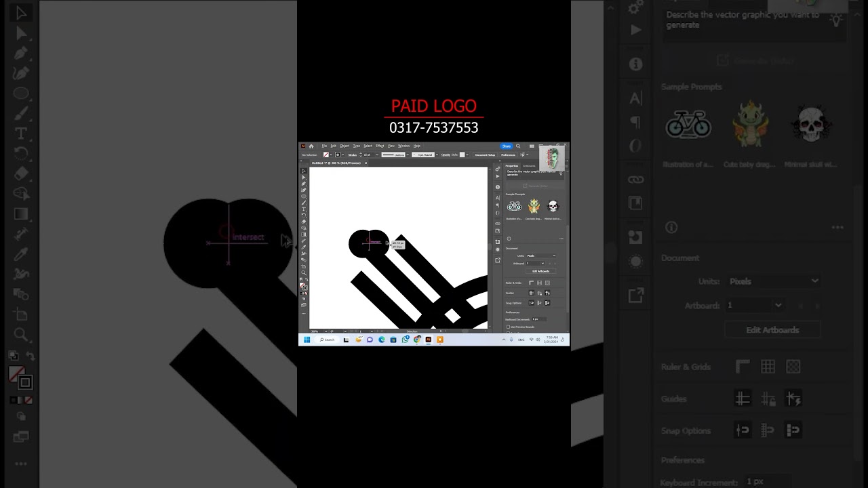Click the Keyboard Increment input field
This screenshot has width=868, height=488.
[539, 319]
